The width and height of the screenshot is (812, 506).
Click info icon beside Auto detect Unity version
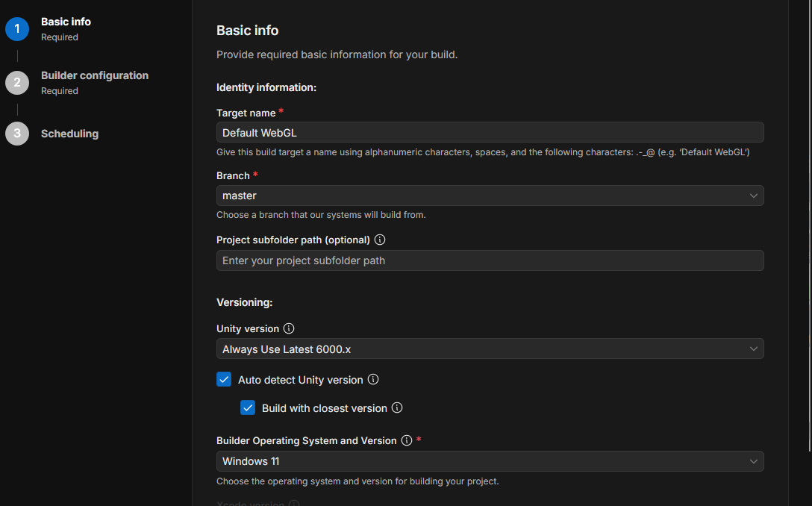[373, 379]
